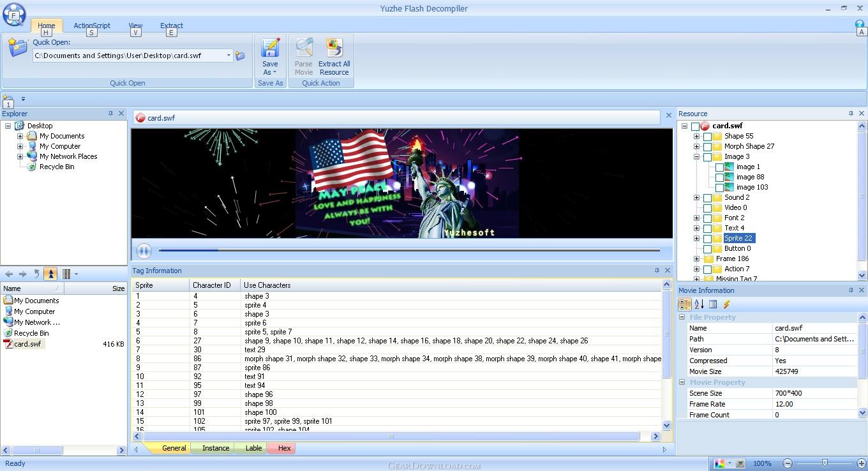
Task: Click the Categorized view icon in Movie Information
Action: 685,304
